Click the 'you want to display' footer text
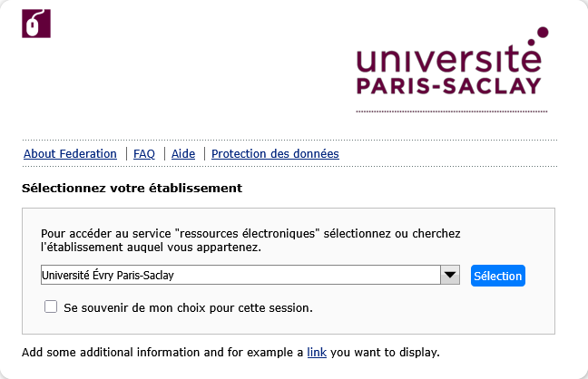The height and width of the screenshot is (379, 588). [x=385, y=352]
